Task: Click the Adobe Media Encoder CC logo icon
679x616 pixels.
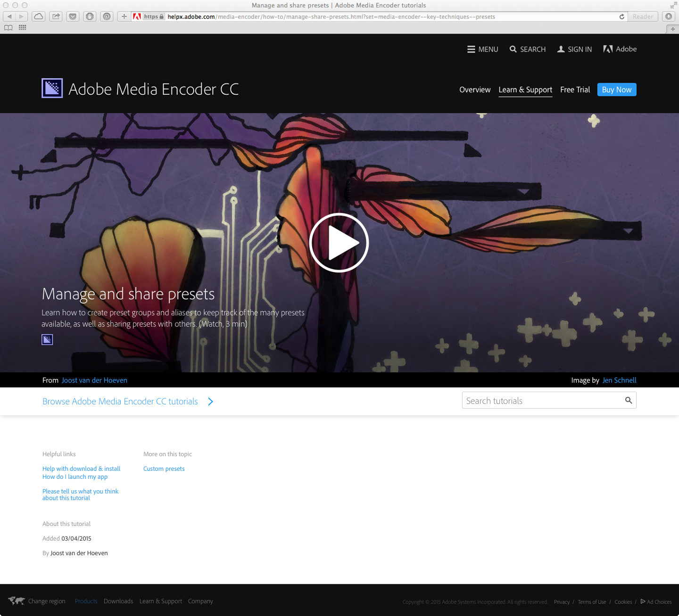Action: pyautogui.click(x=52, y=88)
